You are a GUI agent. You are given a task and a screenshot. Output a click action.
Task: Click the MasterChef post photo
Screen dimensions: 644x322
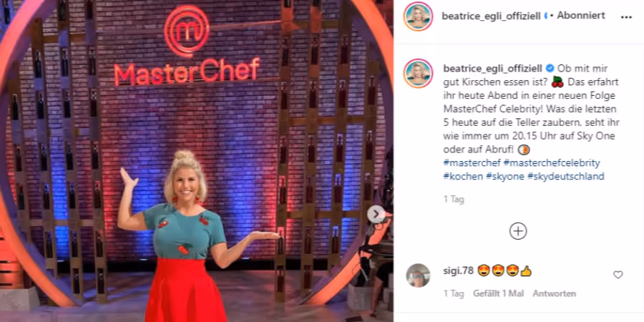tap(196, 161)
